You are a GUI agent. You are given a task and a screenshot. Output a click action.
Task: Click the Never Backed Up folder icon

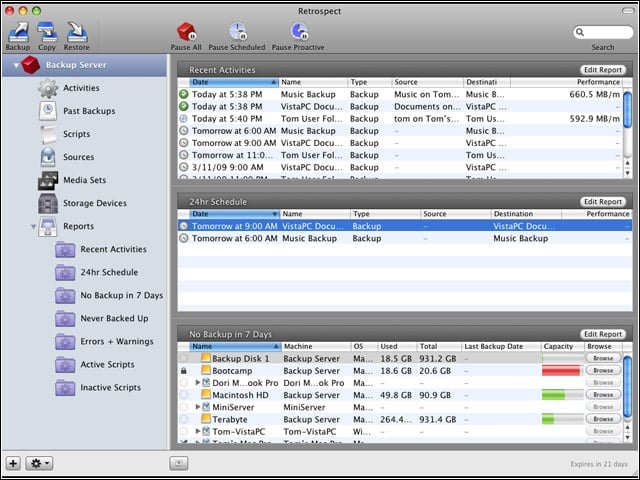pyautogui.click(x=65, y=319)
